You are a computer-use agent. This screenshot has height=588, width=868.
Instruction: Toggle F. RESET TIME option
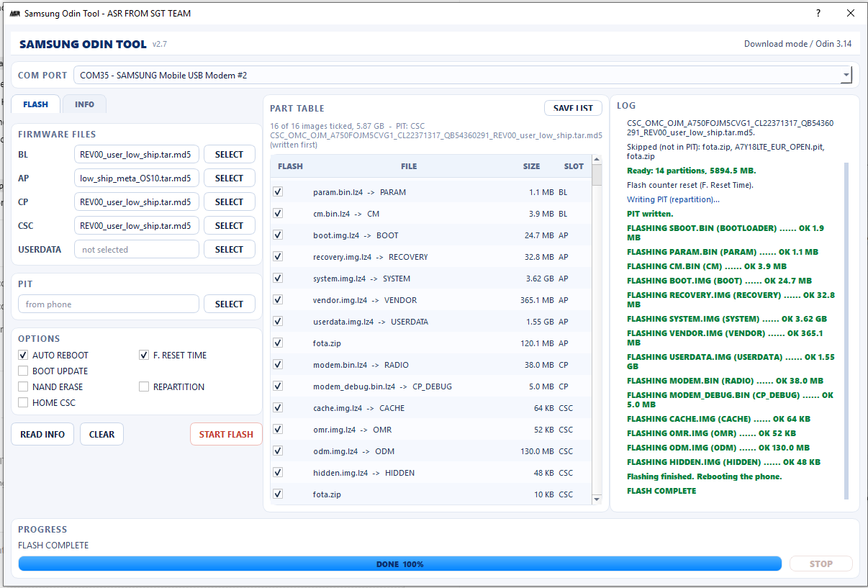pyautogui.click(x=144, y=355)
